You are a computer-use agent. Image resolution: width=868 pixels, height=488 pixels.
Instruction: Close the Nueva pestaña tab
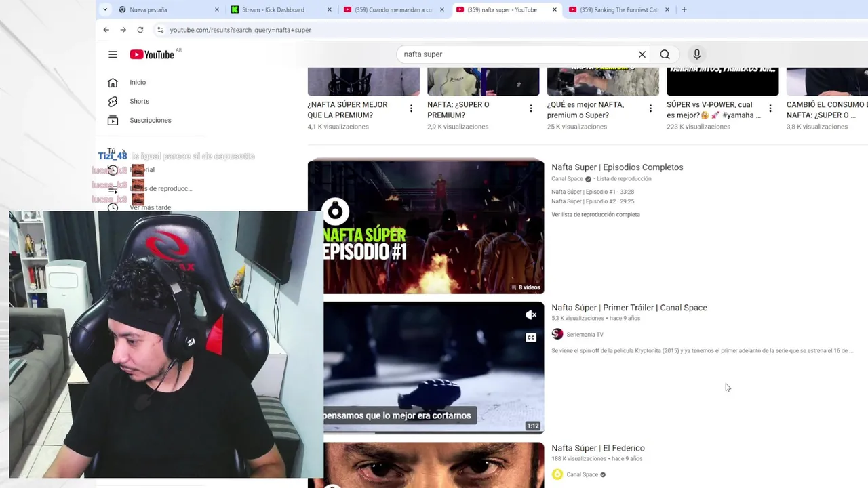pos(217,9)
